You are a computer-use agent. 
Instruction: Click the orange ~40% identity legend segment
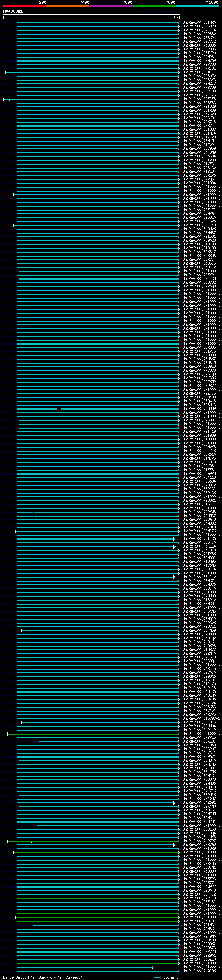point(68,6)
